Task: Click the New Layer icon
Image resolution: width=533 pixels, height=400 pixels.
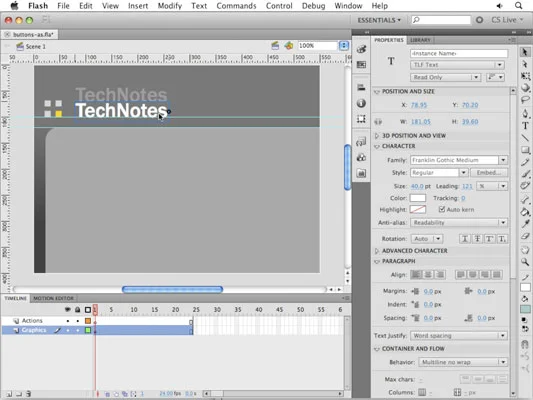Action: tap(9, 394)
